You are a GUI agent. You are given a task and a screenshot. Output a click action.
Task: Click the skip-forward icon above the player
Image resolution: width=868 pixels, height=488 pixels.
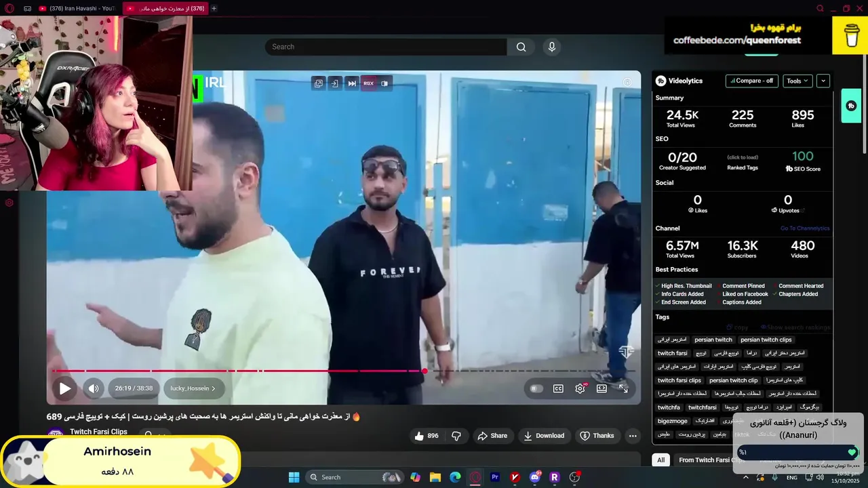click(x=352, y=83)
